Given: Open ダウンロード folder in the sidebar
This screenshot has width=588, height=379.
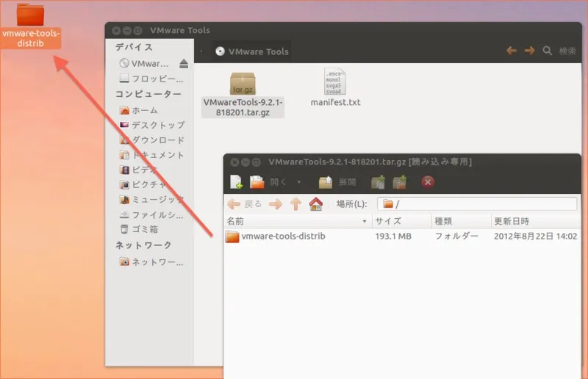Looking at the screenshot, I should click(x=152, y=140).
